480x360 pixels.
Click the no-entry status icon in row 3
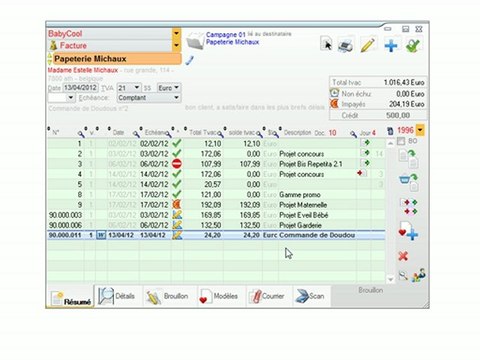click(x=177, y=164)
